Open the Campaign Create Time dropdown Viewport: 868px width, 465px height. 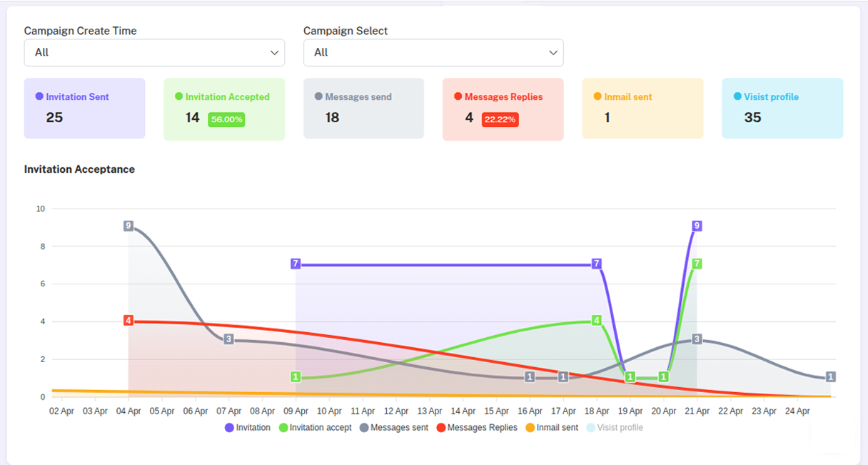[x=154, y=53]
